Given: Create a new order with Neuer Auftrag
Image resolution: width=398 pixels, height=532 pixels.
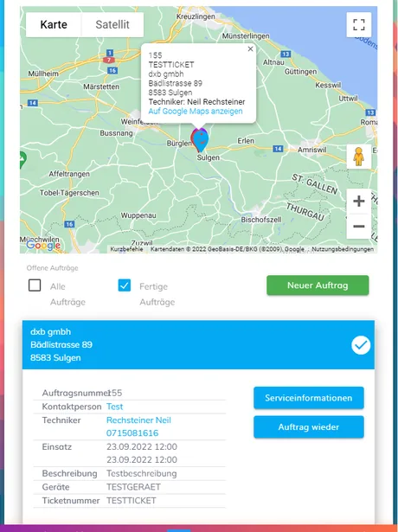Looking at the screenshot, I should click(x=318, y=285).
